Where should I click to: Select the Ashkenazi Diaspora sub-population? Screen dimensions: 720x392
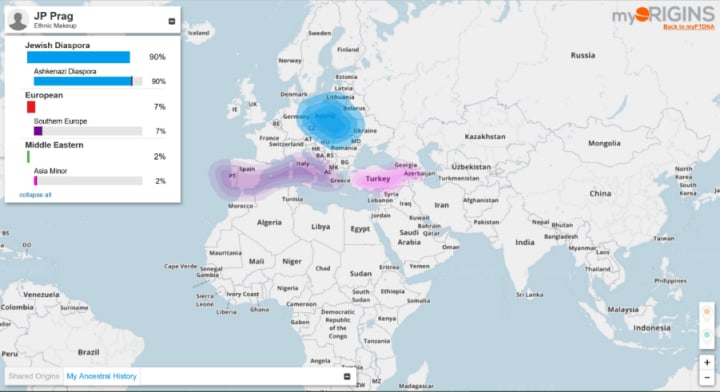coord(65,72)
